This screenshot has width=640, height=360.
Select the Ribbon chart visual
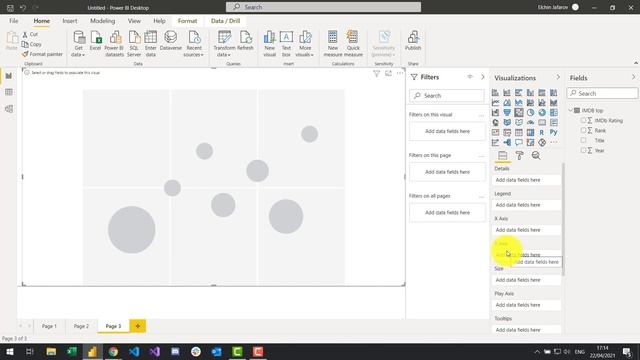tap(554, 102)
